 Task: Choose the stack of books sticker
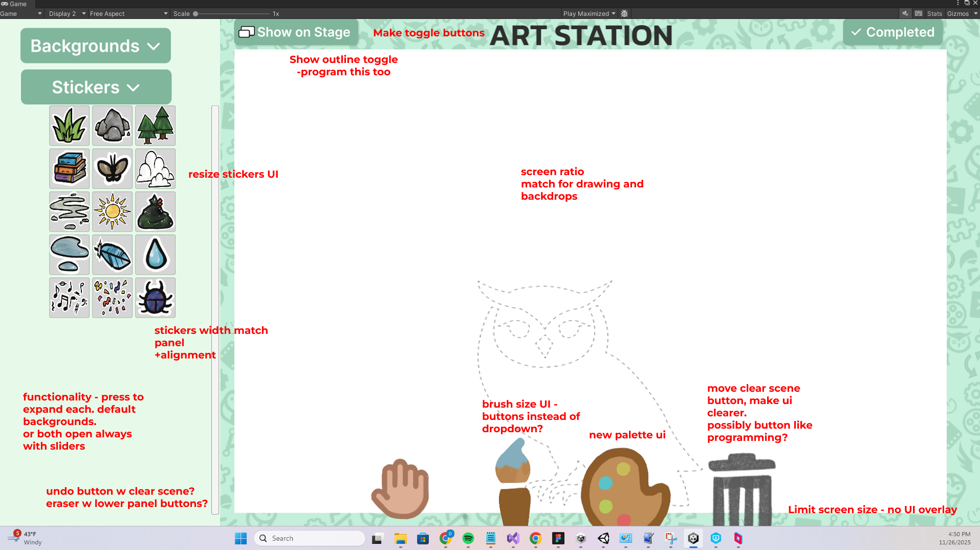tap(70, 169)
